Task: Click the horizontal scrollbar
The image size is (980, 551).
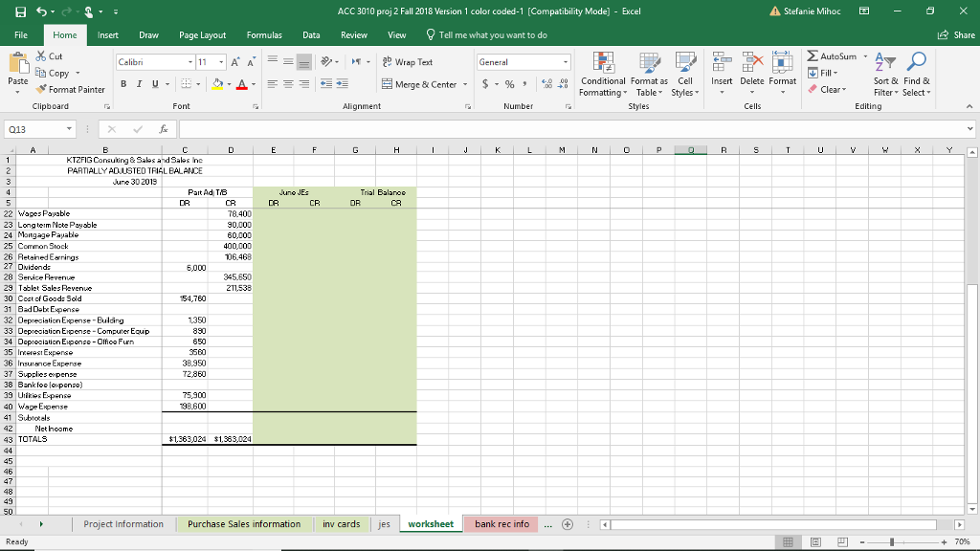Action: [x=773, y=524]
